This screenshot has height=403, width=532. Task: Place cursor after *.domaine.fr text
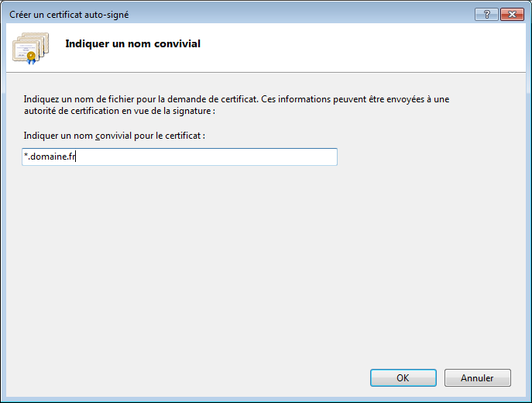coord(76,157)
